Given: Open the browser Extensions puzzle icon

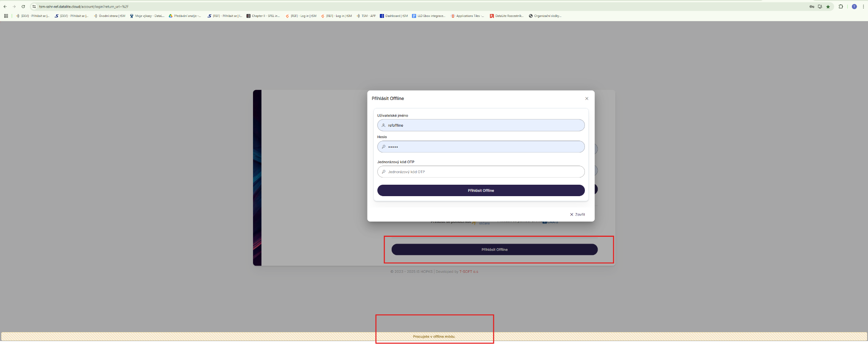Looking at the screenshot, I should tap(841, 7).
